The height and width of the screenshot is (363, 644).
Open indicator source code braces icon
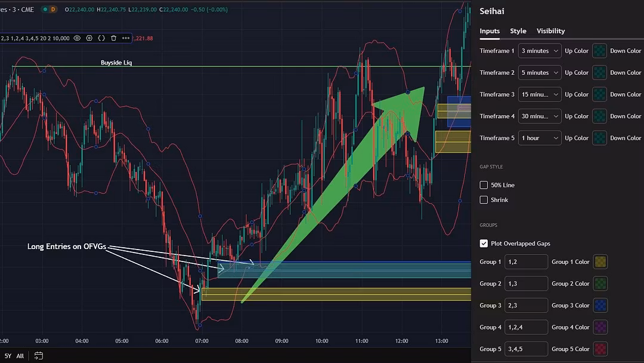pos(101,38)
